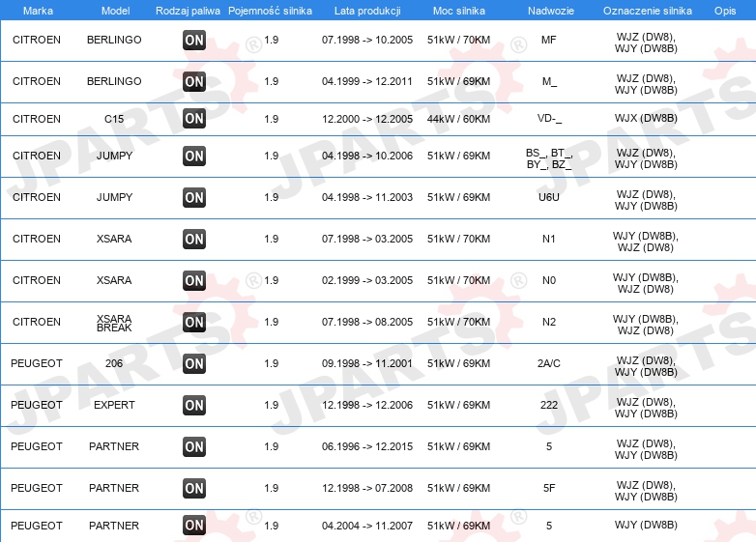Image resolution: width=756 pixels, height=542 pixels.
Task: Click the Marka column header
Action: [38, 11]
